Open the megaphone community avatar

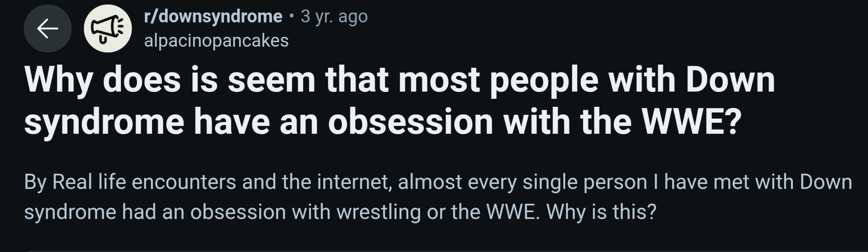coord(108,29)
